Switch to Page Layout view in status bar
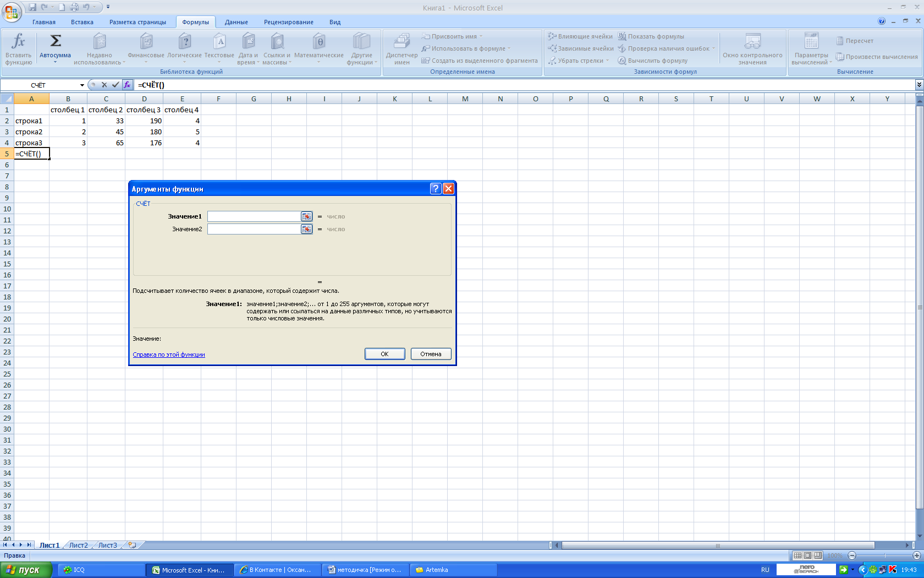This screenshot has width=924, height=578. click(808, 555)
